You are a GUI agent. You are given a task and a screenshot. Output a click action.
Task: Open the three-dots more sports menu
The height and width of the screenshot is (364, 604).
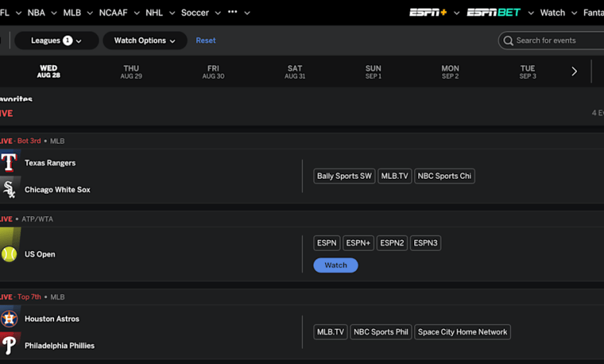click(232, 12)
